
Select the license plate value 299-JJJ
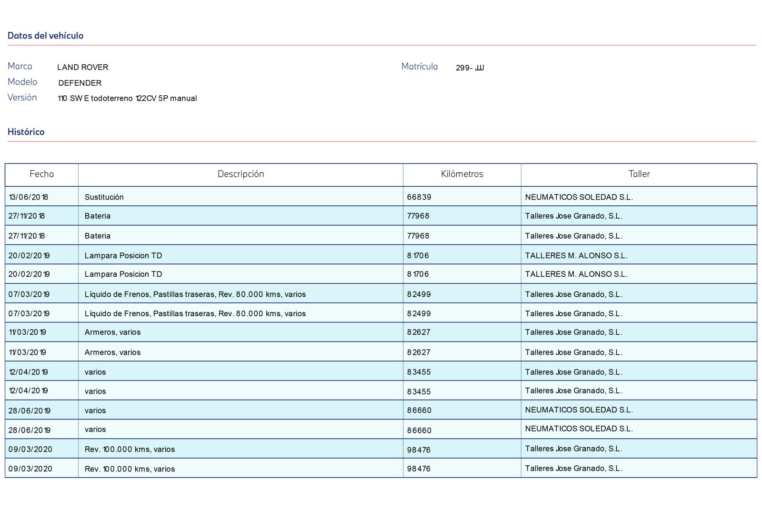[470, 68]
